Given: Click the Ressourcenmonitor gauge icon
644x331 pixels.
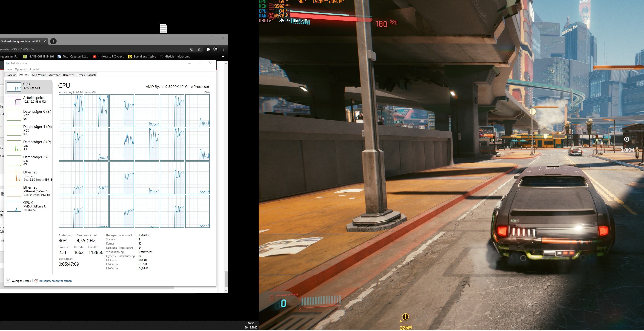Looking at the screenshot, I should click(x=36, y=281).
